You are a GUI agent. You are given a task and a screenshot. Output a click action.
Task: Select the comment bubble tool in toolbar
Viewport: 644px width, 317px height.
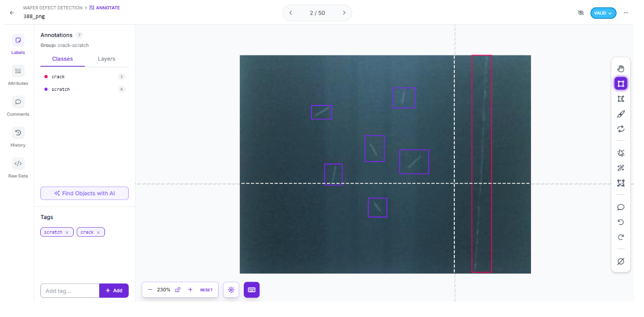pos(621,207)
